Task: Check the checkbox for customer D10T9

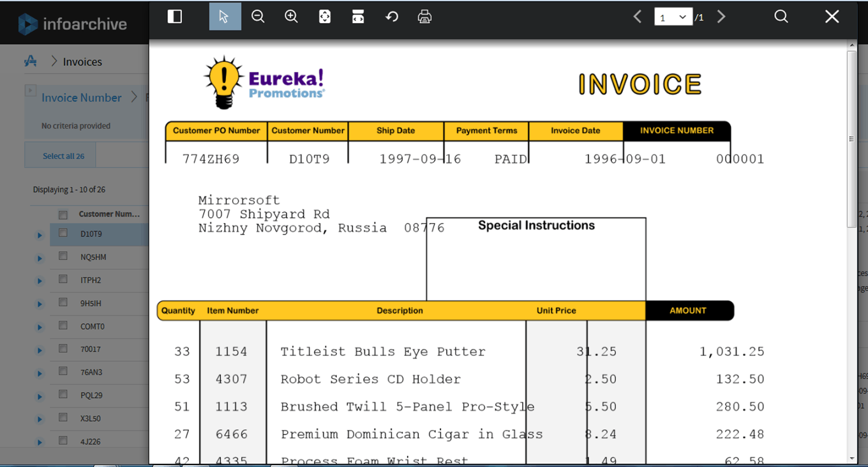Action: [x=62, y=234]
